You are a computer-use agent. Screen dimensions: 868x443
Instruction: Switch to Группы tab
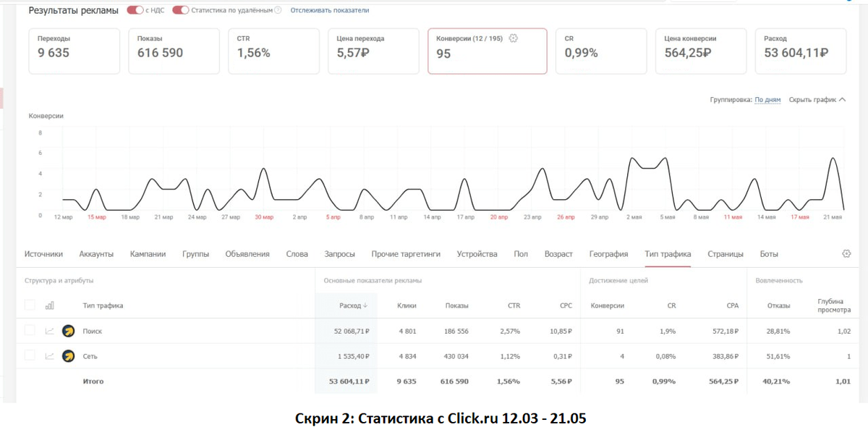(x=195, y=254)
